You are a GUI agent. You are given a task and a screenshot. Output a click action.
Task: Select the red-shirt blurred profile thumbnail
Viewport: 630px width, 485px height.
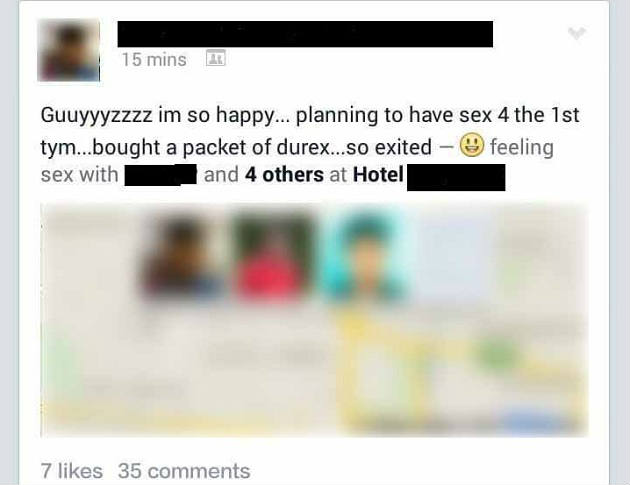pyautogui.click(x=273, y=257)
